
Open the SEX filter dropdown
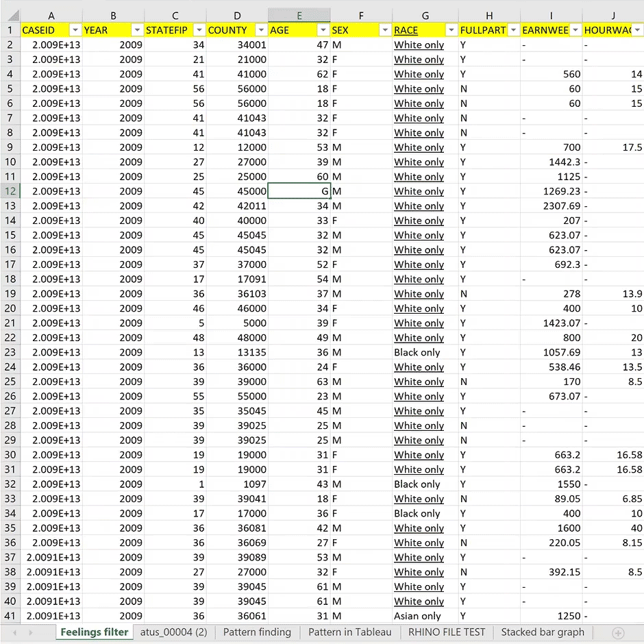(x=385, y=30)
